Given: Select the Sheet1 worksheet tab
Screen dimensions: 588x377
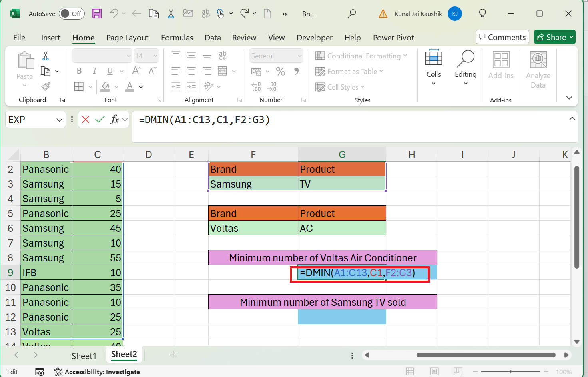Looking at the screenshot, I should [x=84, y=356].
